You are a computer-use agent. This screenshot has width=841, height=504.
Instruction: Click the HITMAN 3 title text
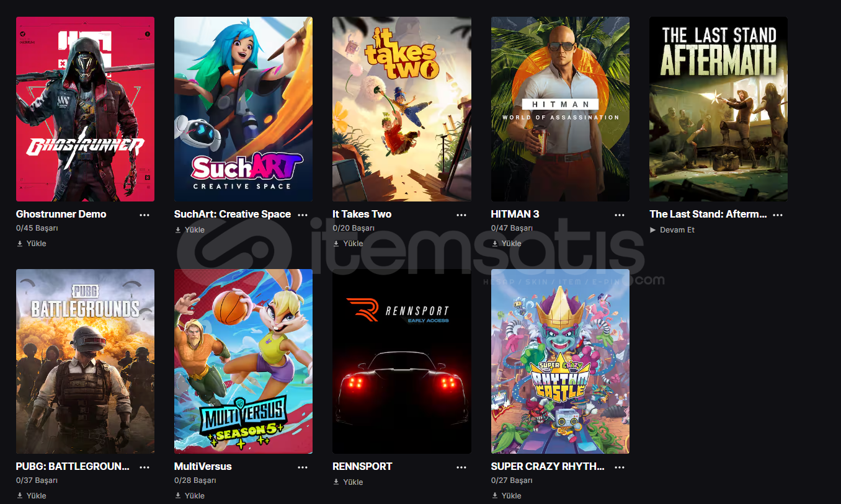coord(515,214)
